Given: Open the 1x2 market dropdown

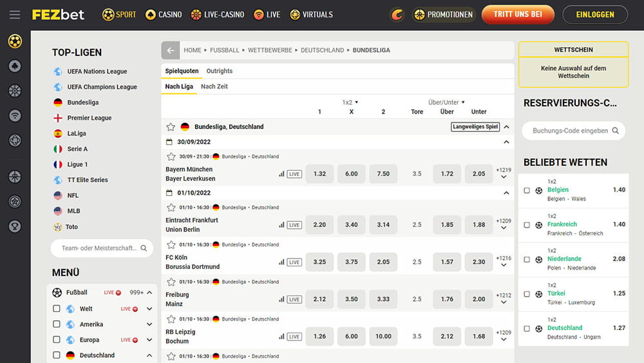Looking at the screenshot, I should 350,103.
